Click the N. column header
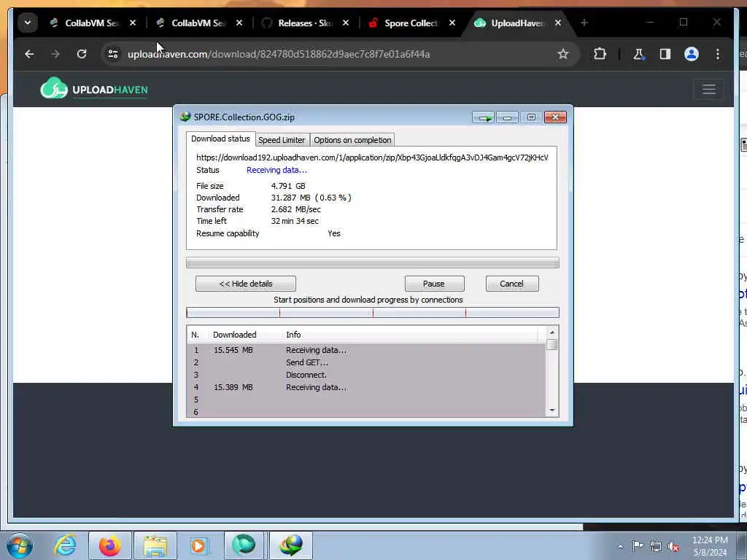Image resolution: width=747 pixels, height=560 pixels. (x=196, y=335)
